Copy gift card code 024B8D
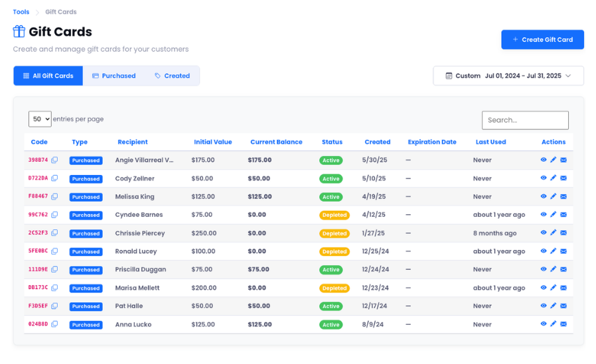 [x=54, y=324]
